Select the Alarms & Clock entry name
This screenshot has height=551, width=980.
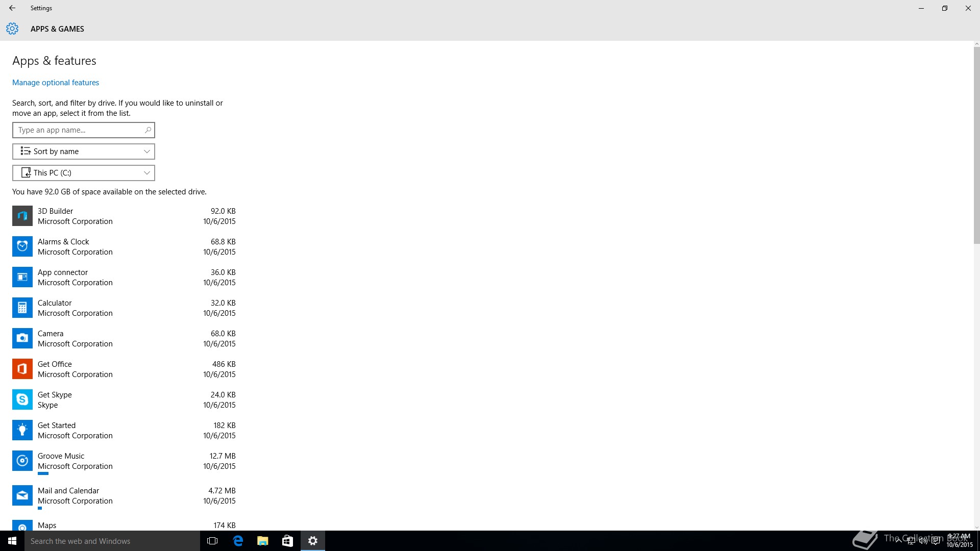coord(63,242)
